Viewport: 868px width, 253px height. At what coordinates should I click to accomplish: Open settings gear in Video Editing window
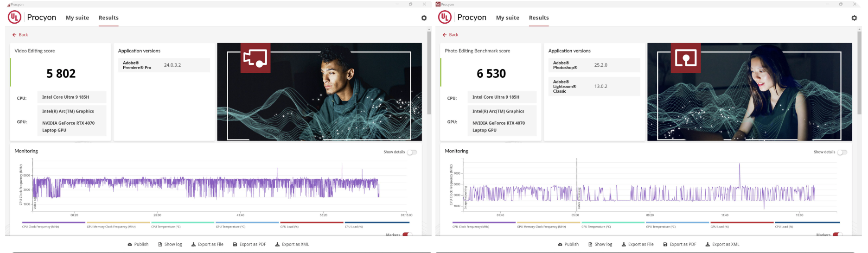(x=424, y=18)
